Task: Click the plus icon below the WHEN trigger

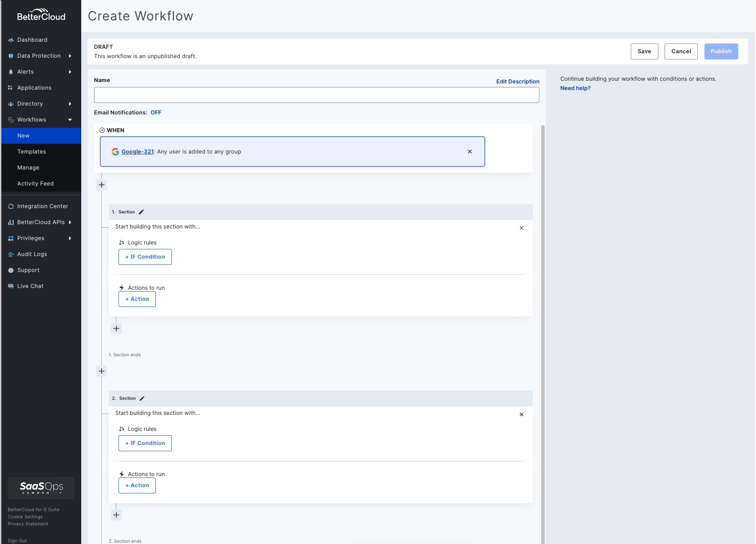Action: point(101,184)
